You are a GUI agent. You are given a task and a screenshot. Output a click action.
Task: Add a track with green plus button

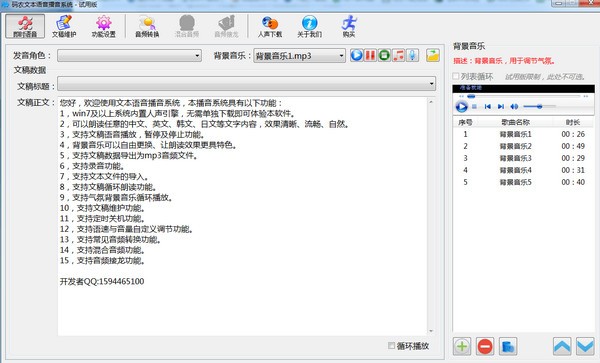[462, 347]
